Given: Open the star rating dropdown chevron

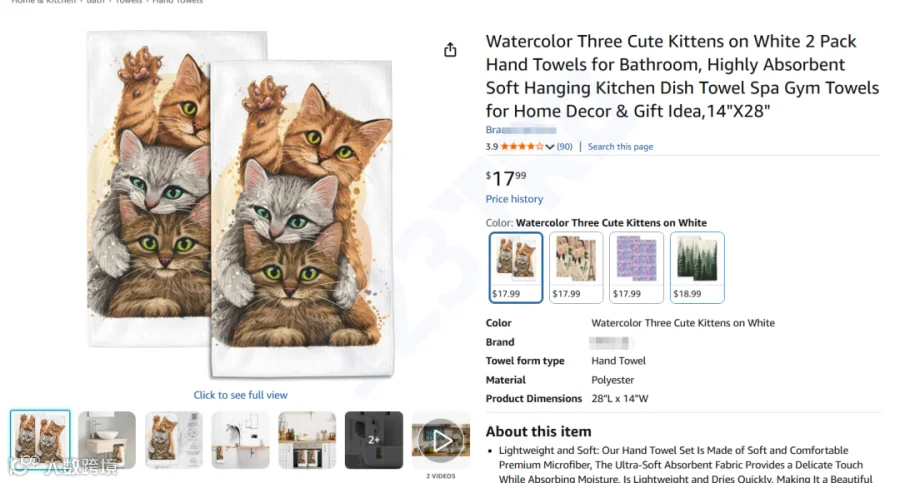Looking at the screenshot, I should click(550, 147).
